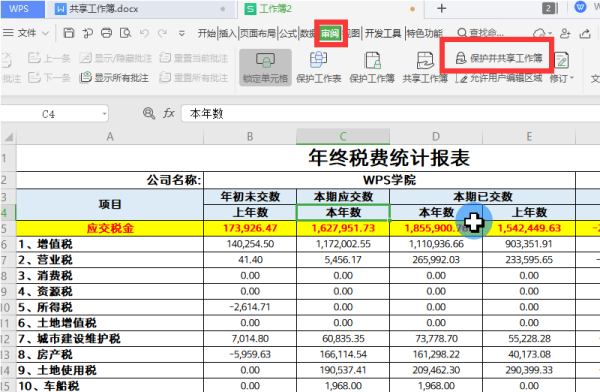Open the Name Box dropdown arrow
This screenshot has width=600, height=392.
pos(104,114)
